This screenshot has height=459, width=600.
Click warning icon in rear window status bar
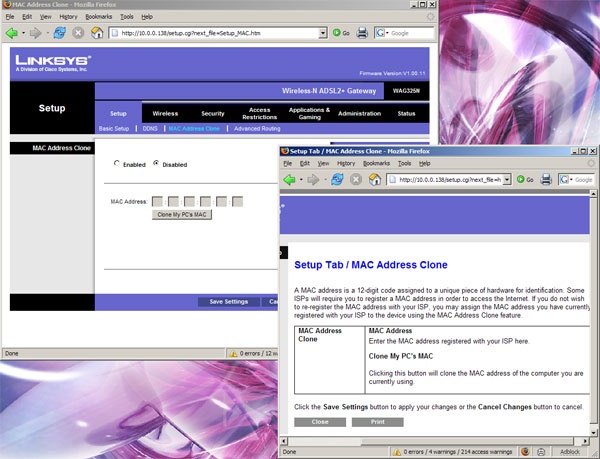(233, 353)
